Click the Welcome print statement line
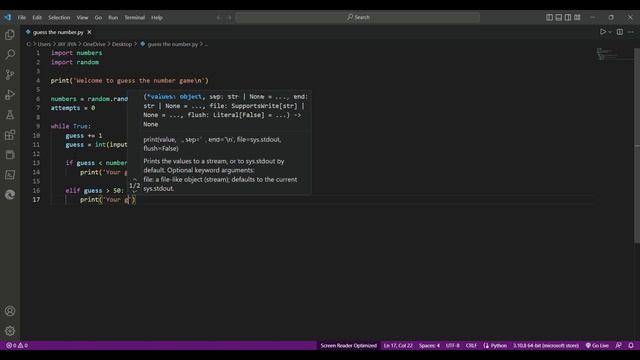Image resolution: width=640 pixels, height=360 pixels. (129, 80)
